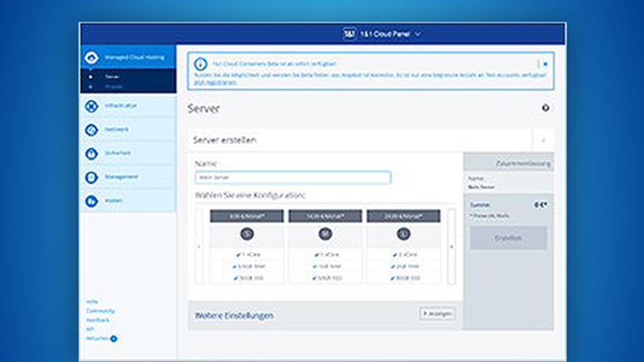This screenshot has width=644, height=362.
Task: Choose the S configuration price header
Action: (247, 216)
